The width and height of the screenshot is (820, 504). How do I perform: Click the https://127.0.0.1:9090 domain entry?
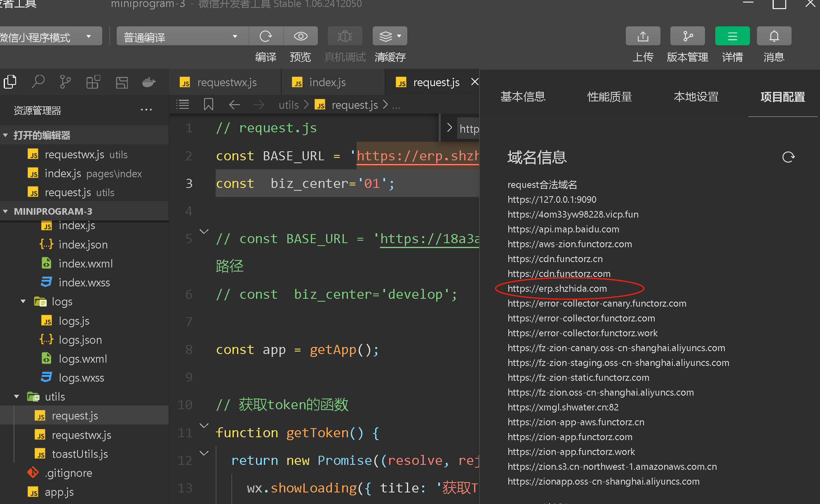click(x=552, y=199)
